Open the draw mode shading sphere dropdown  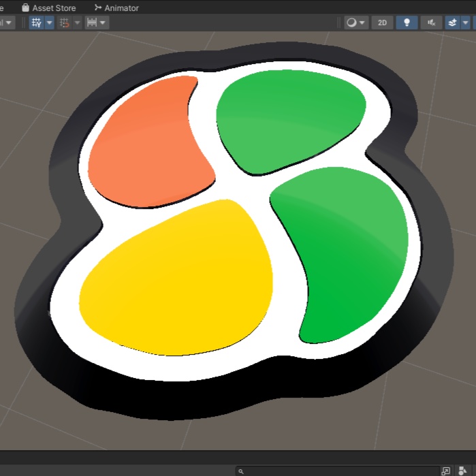pos(355,22)
